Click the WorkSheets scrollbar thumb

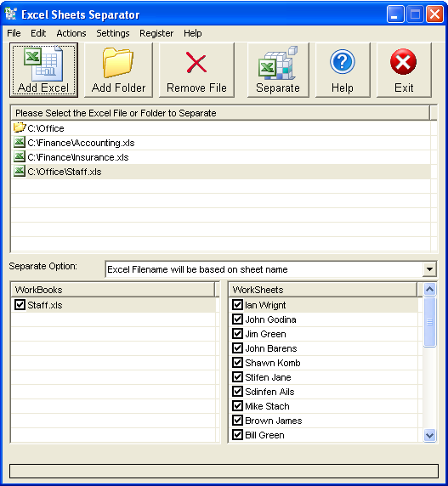coord(429,322)
